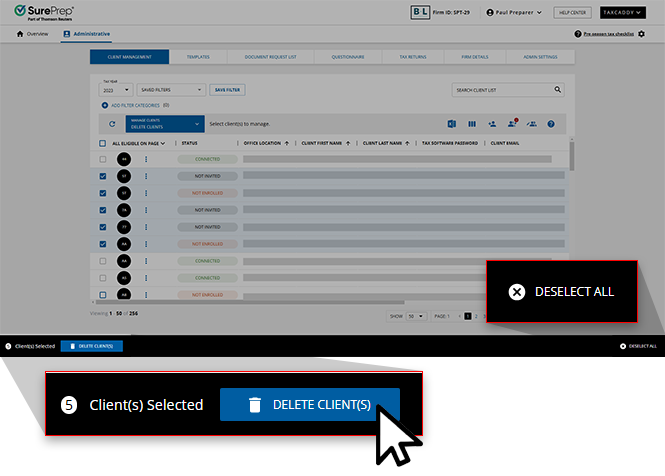This screenshot has width=665, height=476.
Task: Switch to the Templates tab
Action: point(198,57)
